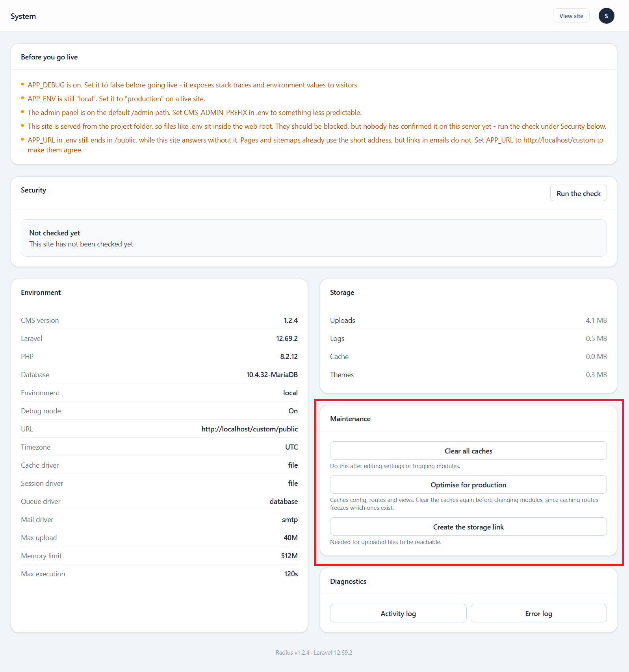Create the storage link
629x672 pixels.
[468, 527]
